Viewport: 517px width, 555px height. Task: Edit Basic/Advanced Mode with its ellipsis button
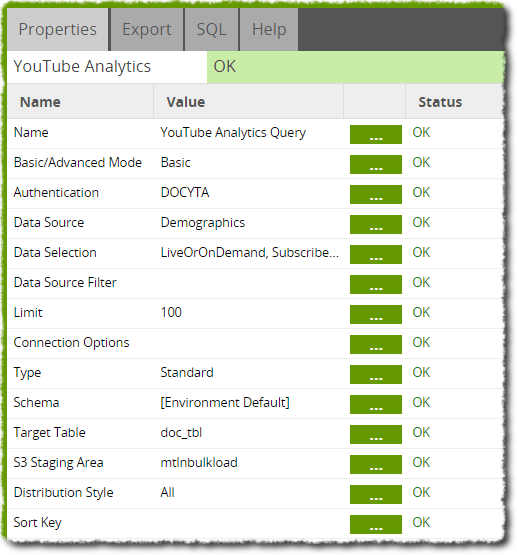(376, 165)
